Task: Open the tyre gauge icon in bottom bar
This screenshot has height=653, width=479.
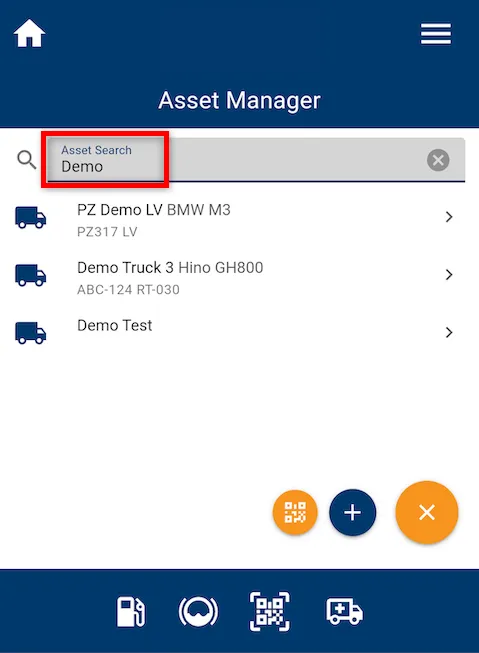Action: pos(198,611)
